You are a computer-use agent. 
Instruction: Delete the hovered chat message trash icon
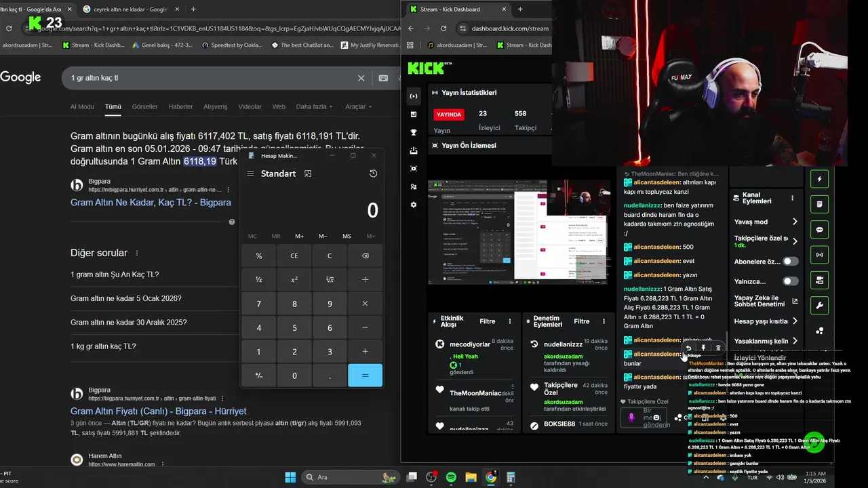point(718,348)
